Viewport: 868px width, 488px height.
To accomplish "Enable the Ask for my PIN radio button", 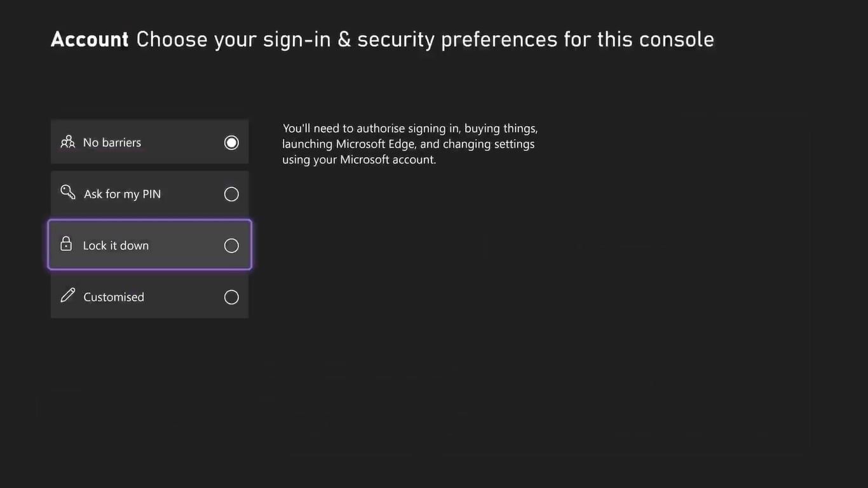I will tap(231, 194).
